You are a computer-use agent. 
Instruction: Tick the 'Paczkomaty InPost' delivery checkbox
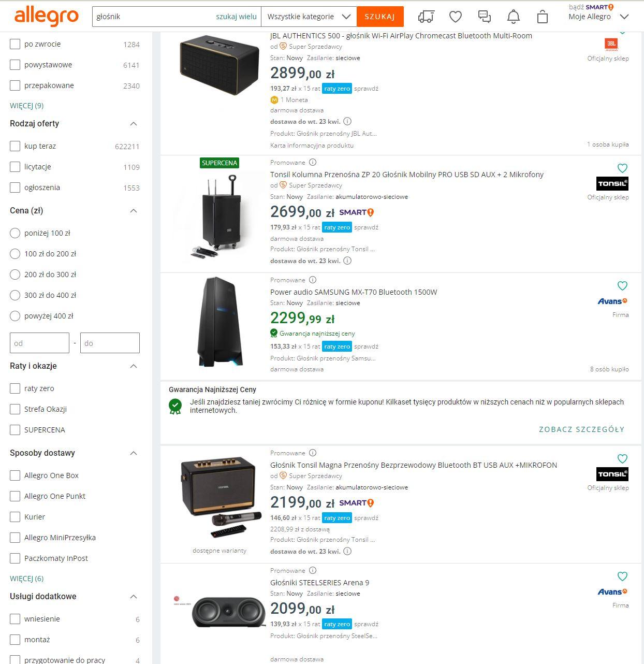15,558
